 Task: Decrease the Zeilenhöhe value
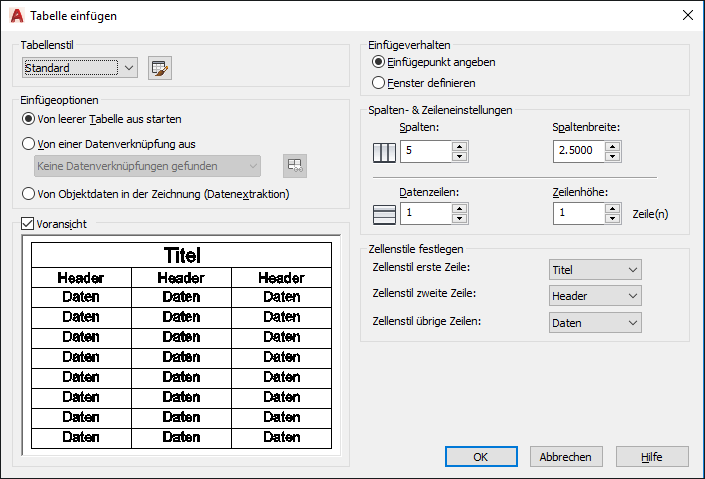coord(612,219)
